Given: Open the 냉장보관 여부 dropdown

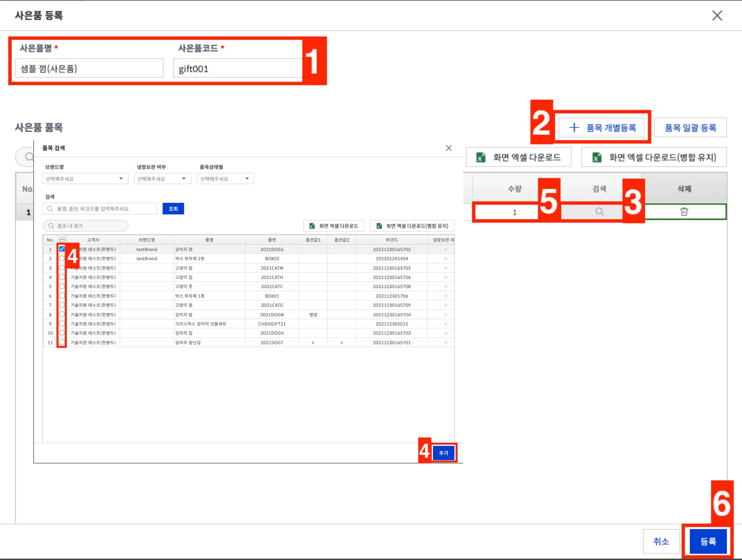Looking at the screenshot, I should point(162,179).
